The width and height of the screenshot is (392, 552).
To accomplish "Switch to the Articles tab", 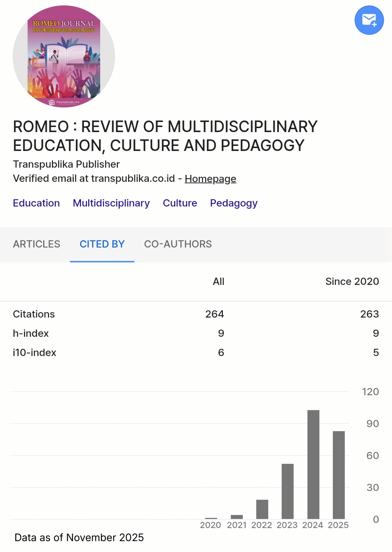I will [x=37, y=244].
